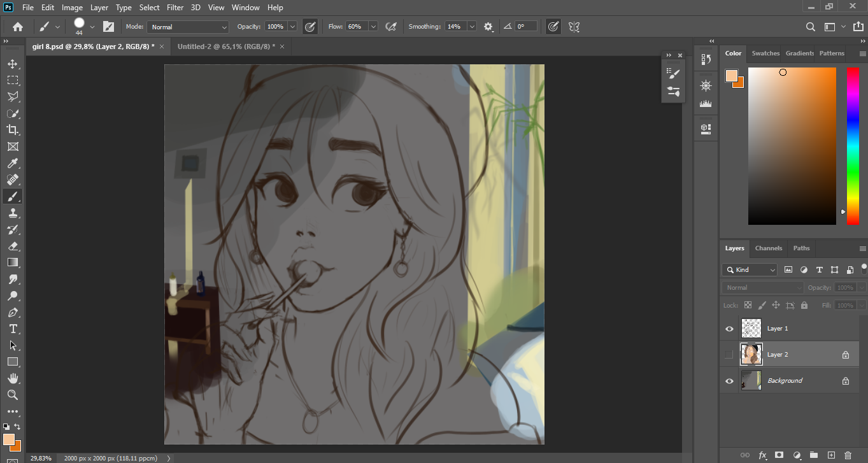Open the layer filter Kind dropdown

point(750,269)
